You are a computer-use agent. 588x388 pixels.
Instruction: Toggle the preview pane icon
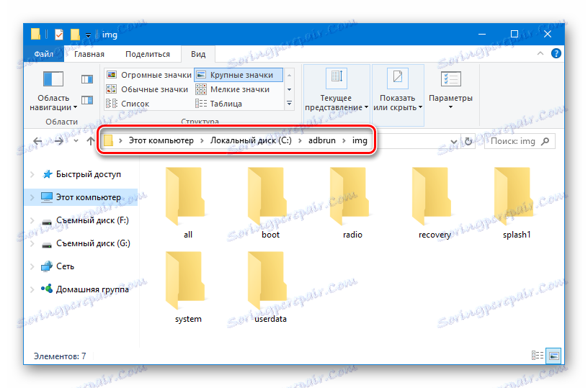[x=87, y=79]
